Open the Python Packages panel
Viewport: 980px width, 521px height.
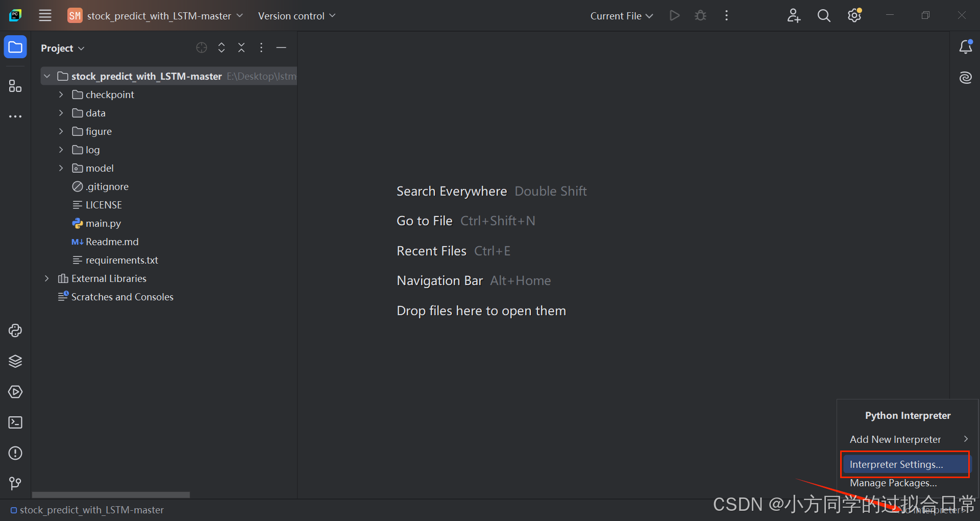pos(15,361)
